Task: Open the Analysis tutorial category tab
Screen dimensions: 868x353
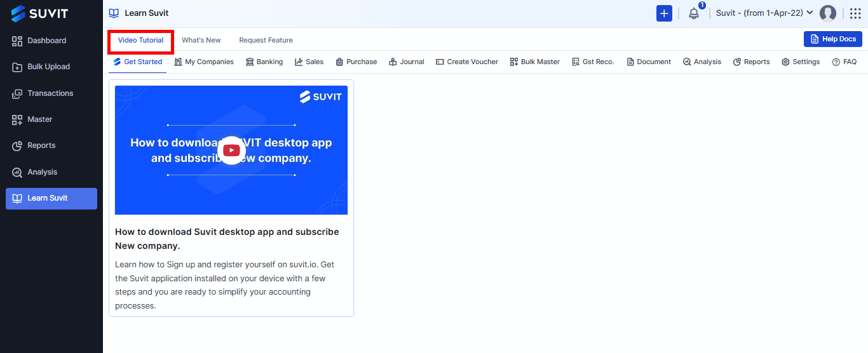Action: point(702,62)
